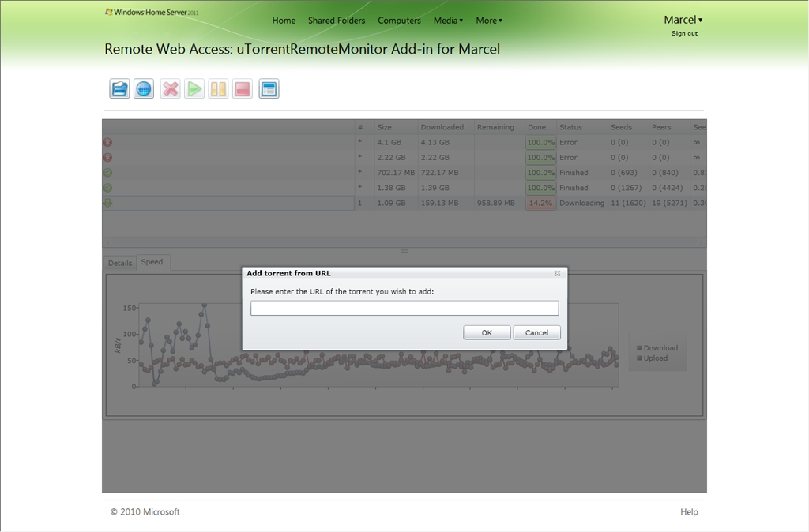This screenshot has height=532, width=809.
Task: Open Shared Folders in the navigation
Action: pyautogui.click(x=337, y=21)
